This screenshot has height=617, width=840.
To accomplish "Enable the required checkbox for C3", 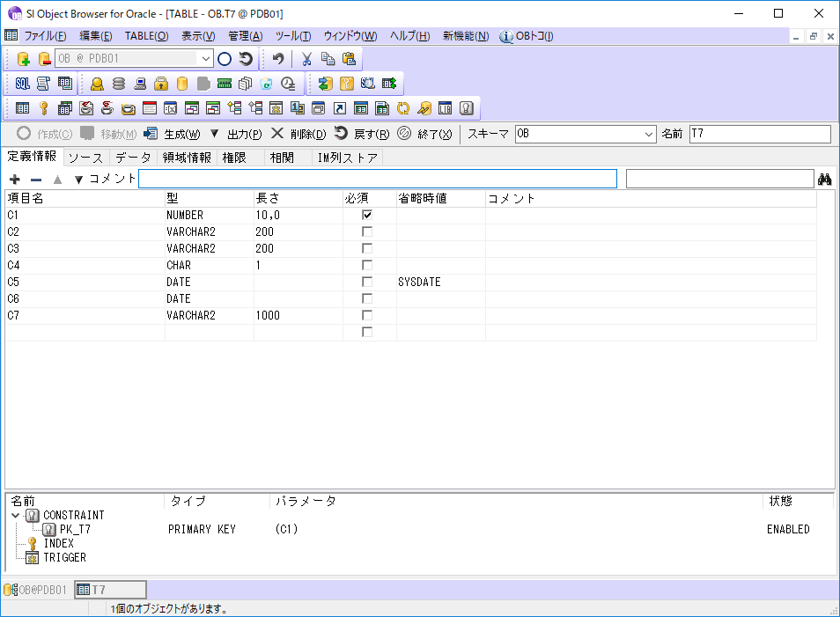I will pos(367,248).
